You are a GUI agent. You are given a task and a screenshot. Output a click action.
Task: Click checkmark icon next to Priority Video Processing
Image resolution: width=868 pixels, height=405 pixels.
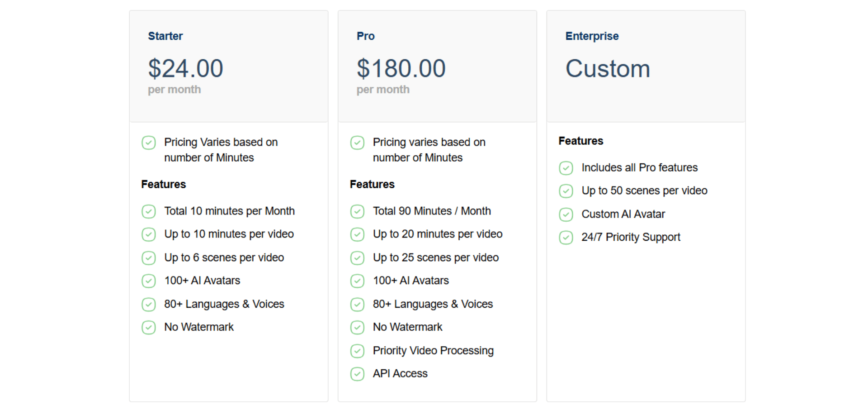coord(357,351)
